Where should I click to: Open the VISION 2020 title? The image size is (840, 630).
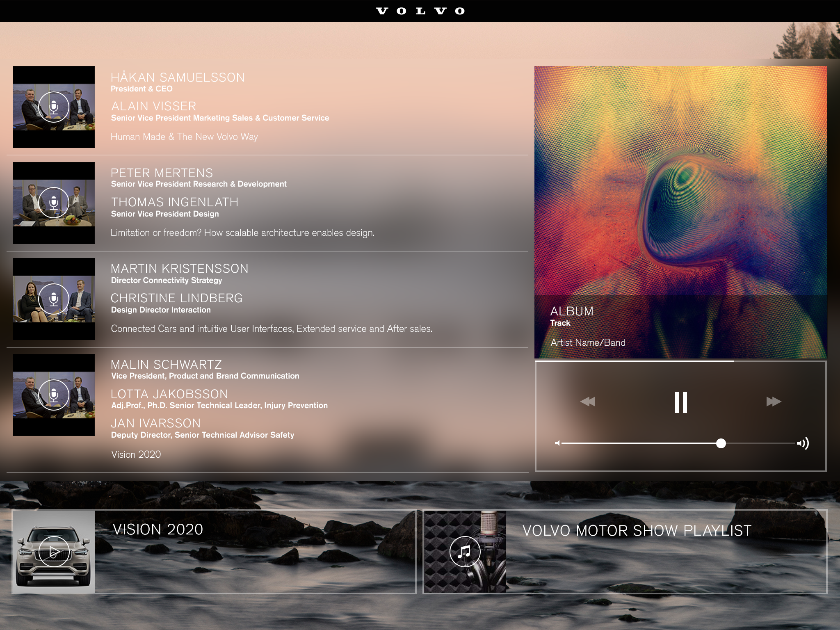[x=158, y=530]
